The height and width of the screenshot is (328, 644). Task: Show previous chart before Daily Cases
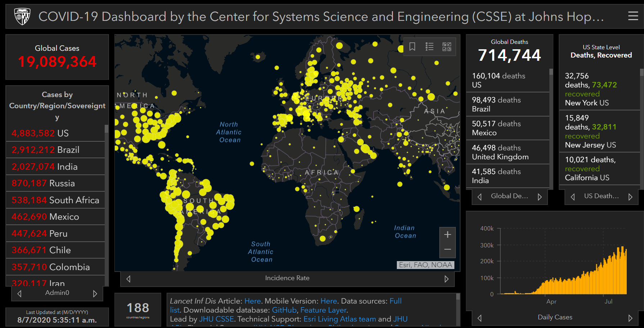(480, 318)
